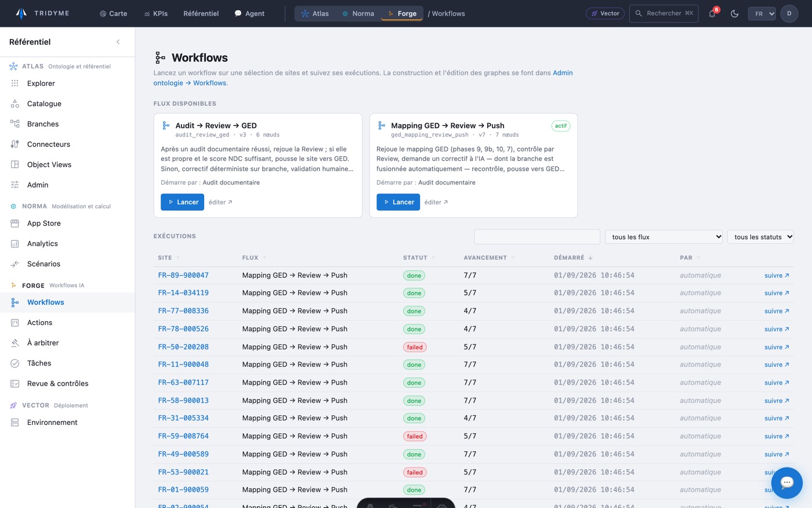Sort executions by SITE column
This screenshot has width=812, height=508.
click(169, 258)
